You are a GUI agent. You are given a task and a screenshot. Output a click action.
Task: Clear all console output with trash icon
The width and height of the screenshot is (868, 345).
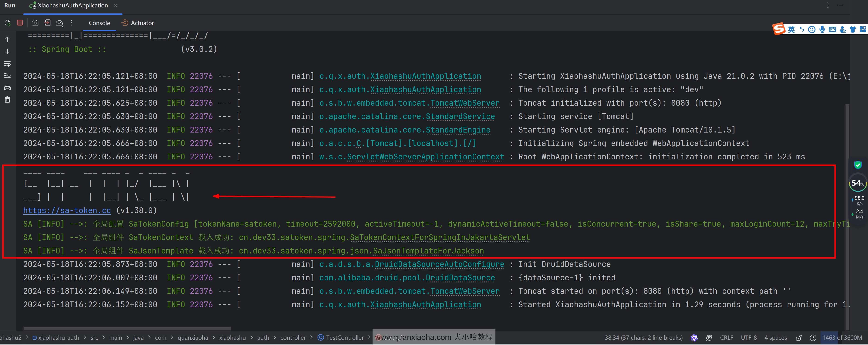7,100
